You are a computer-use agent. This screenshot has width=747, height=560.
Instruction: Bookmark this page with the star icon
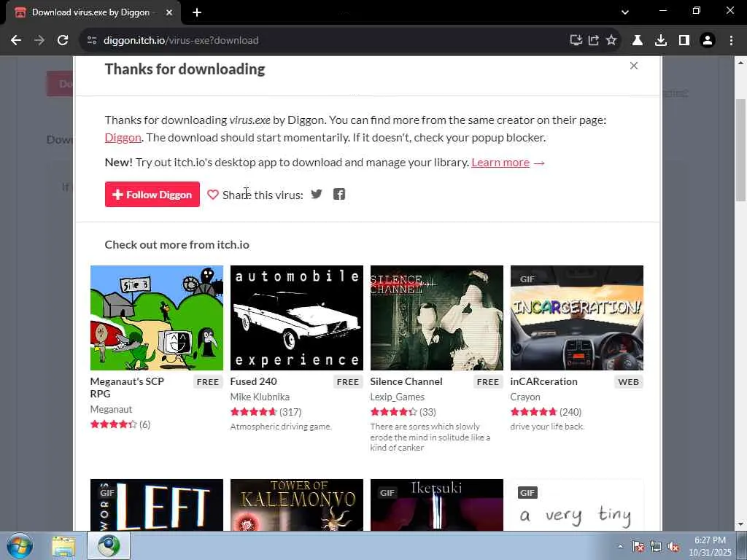pos(611,41)
